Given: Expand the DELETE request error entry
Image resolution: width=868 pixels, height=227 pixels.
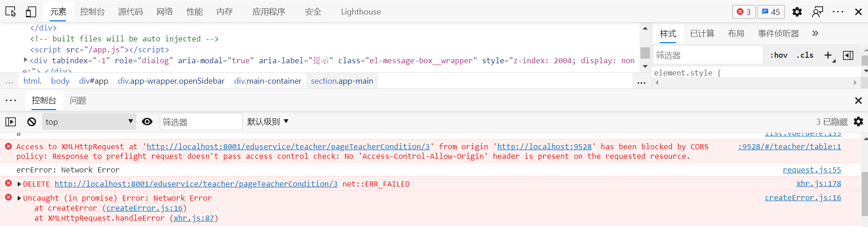Looking at the screenshot, I should coord(19,184).
